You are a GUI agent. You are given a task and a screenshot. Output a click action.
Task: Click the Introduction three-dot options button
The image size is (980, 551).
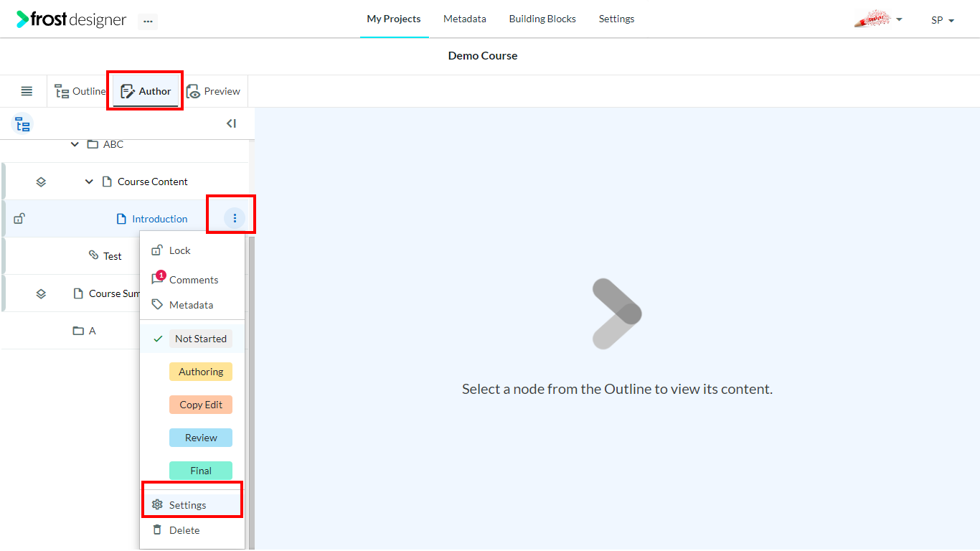point(235,218)
